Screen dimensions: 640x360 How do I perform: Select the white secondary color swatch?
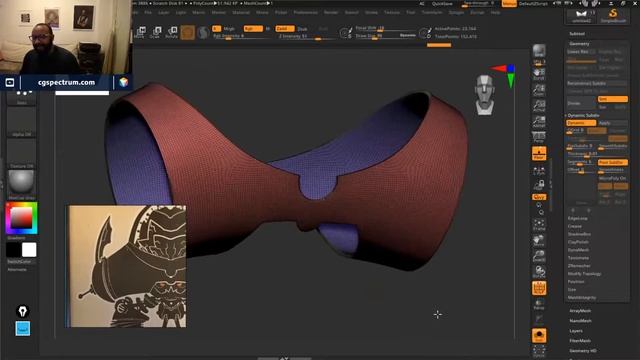(x=29, y=250)
